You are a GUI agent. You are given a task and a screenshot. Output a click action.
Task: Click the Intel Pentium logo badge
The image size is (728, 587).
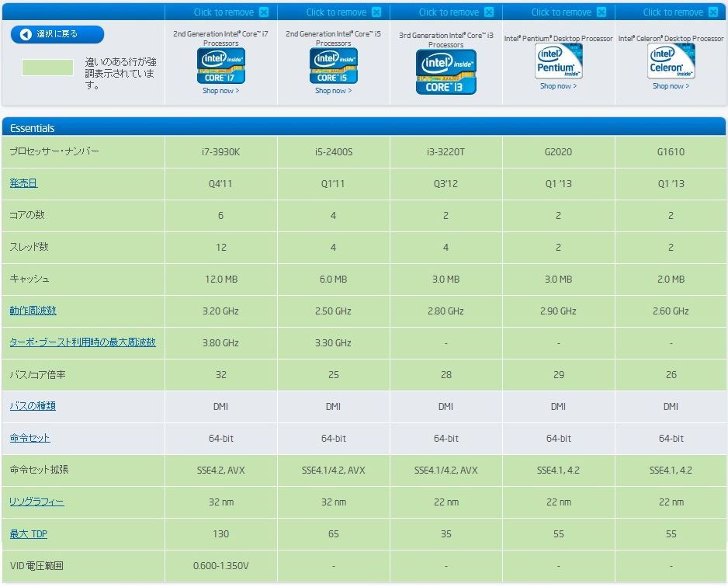[x=559, y=61]
